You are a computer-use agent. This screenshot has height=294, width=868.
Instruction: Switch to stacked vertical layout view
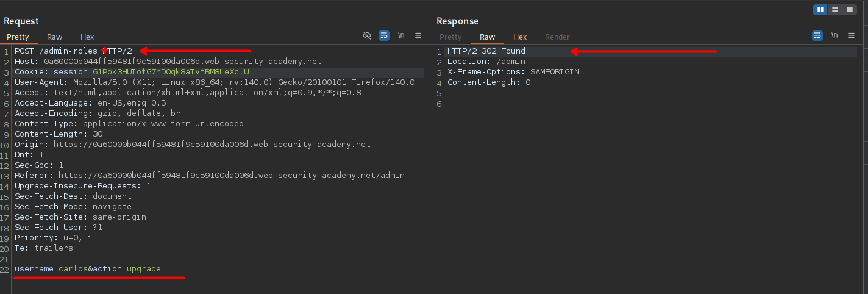(835, 10)
